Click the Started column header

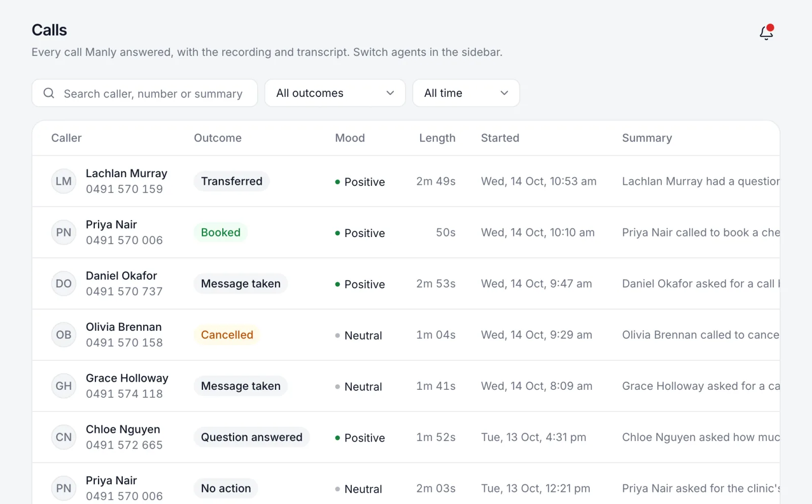(x=500, y=138)
